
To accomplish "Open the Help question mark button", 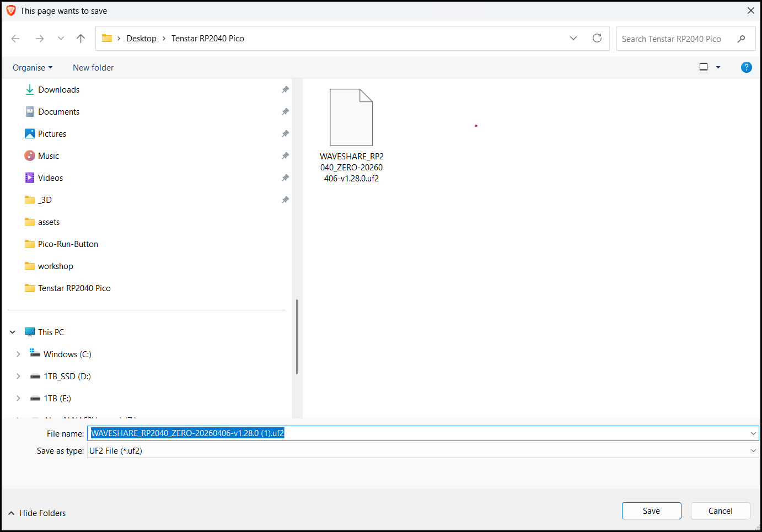I will [x=747, y=67].
